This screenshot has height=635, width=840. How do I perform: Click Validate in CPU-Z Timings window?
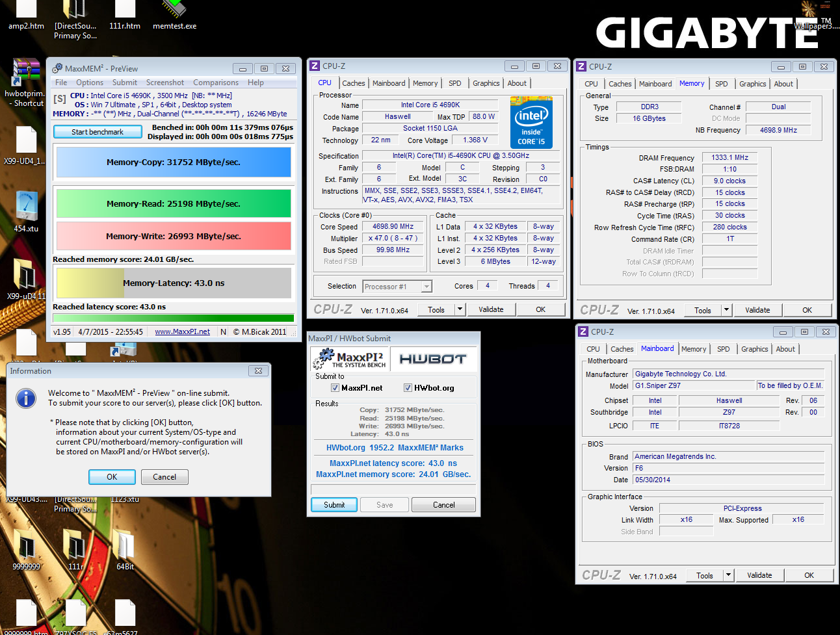[x=757, y=310]
